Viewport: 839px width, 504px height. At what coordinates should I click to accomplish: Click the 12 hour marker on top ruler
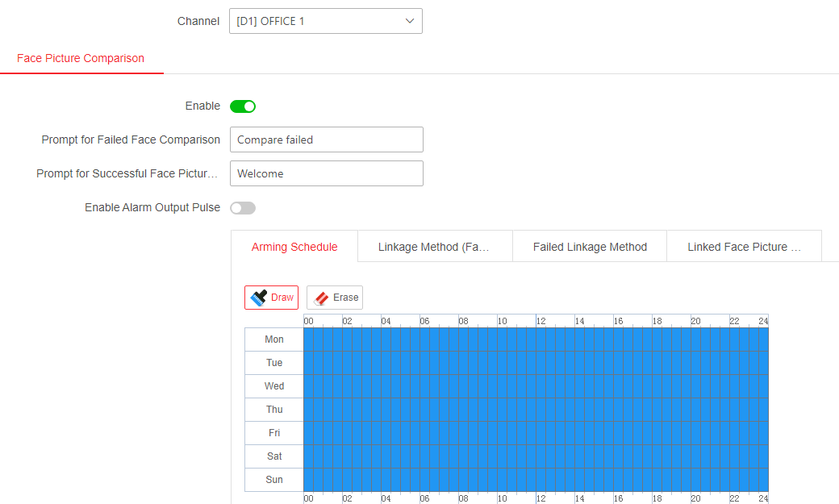[541, 321]
